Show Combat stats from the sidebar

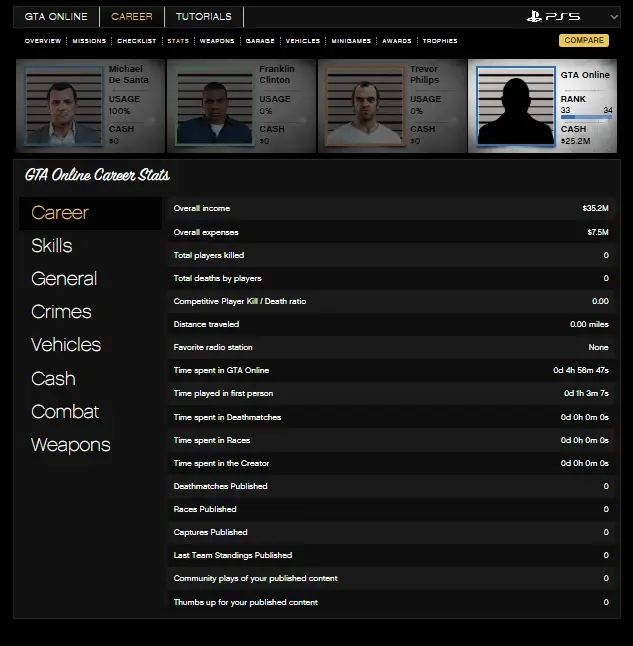tap(65, 412)
